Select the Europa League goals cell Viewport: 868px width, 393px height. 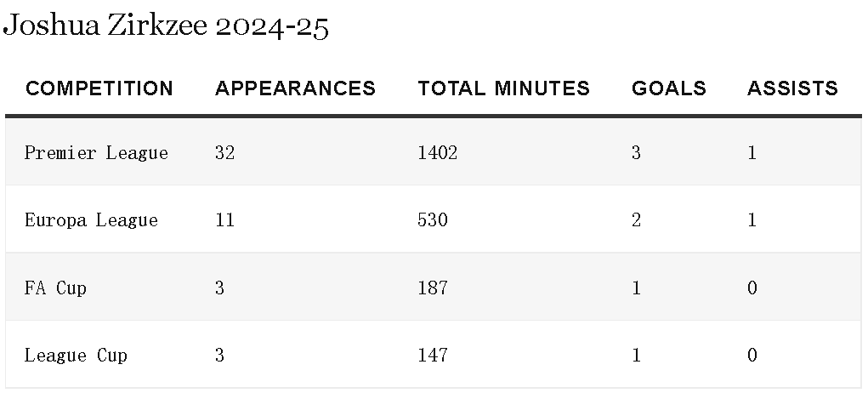coord(636,220)
